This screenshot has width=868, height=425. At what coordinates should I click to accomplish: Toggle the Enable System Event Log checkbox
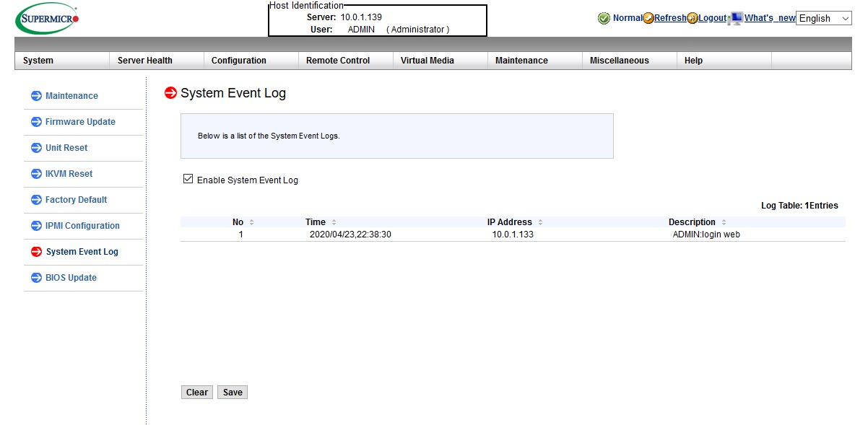[x=188, y=179]
